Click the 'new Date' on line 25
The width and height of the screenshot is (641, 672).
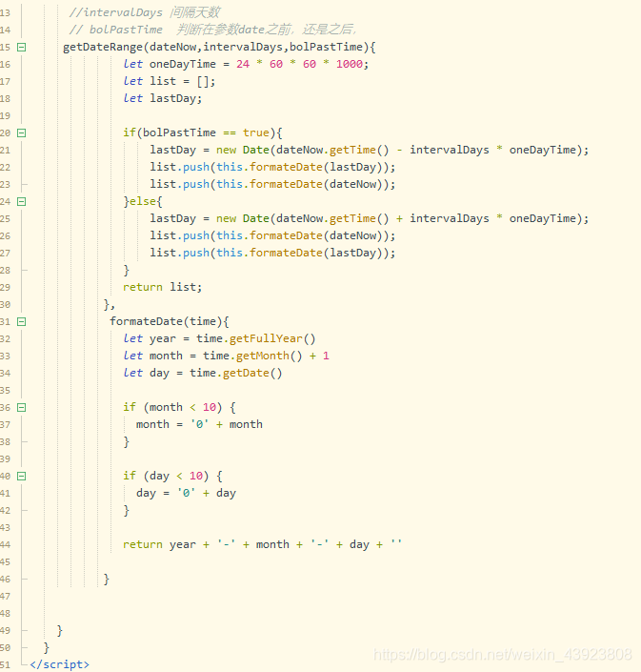click(242, 218)
